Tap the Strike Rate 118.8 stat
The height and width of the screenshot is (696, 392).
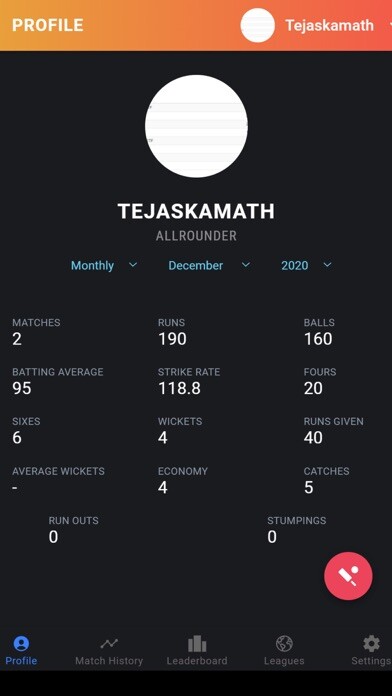[x=189, y=381]
